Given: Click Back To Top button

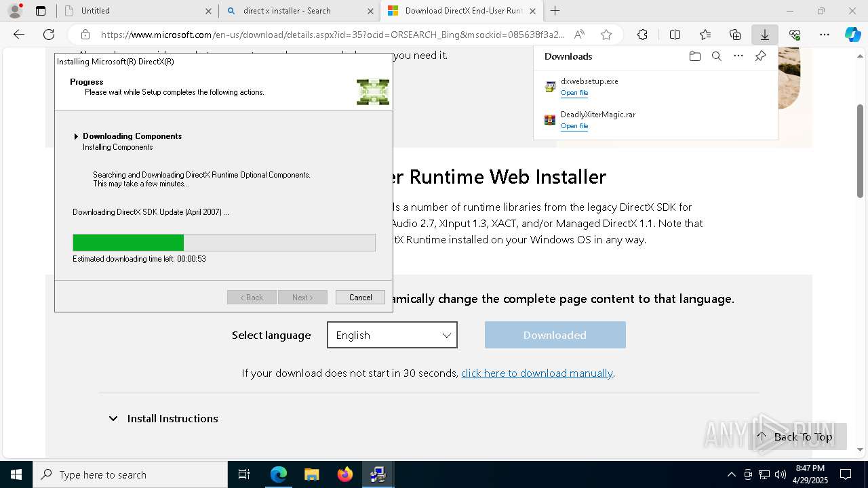Looking at the screenshot, I should click(797, 436).
